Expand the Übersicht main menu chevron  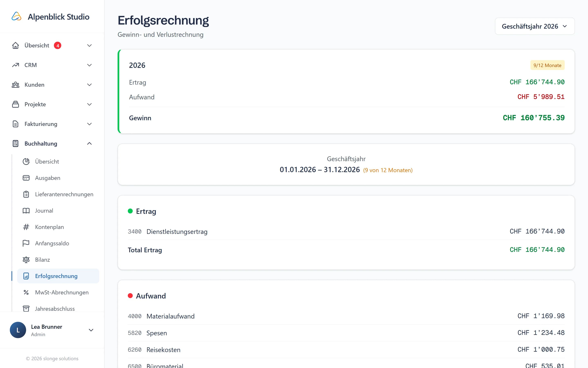coord(89,46)
